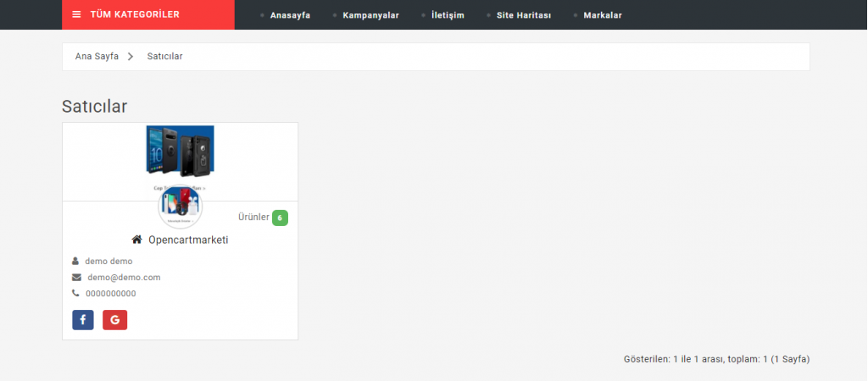Click the Satıcılar breadcrumb link
The image size is (868, 381).
[x=164, y=57]
